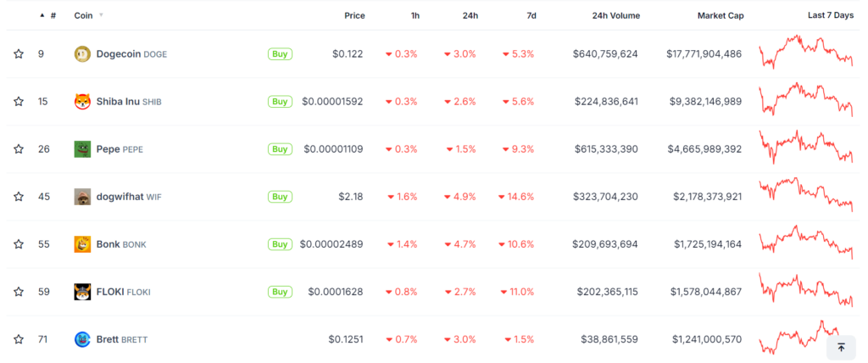Click the Buy button for FLOKI

coord(280,292)
